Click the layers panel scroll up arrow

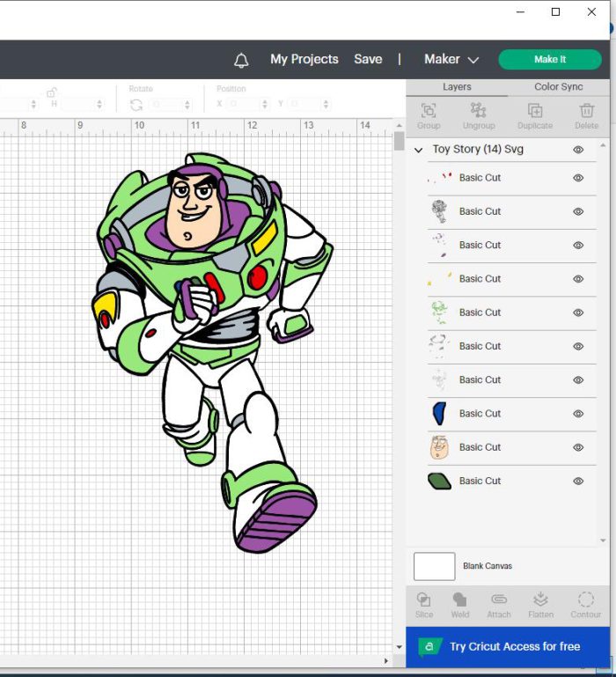(x=603, y=145)
